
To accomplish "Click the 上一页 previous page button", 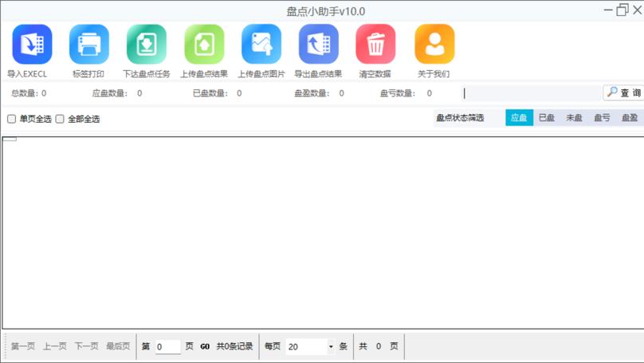I will coord(55,346).
